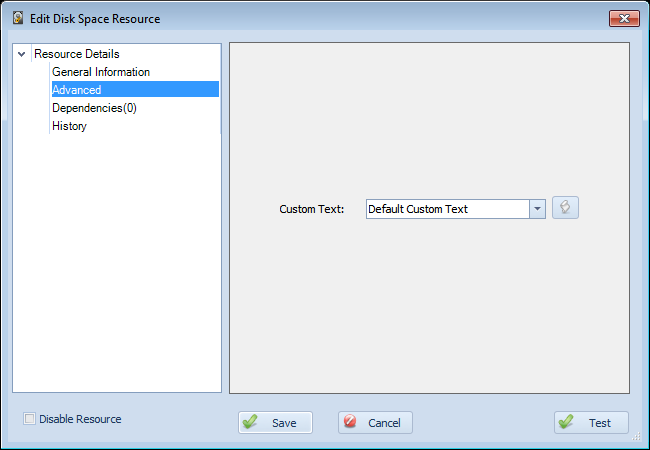650x450 pixels.
Task: Select the highlighted Advanced tree item
Action: [x=135, y=90]
